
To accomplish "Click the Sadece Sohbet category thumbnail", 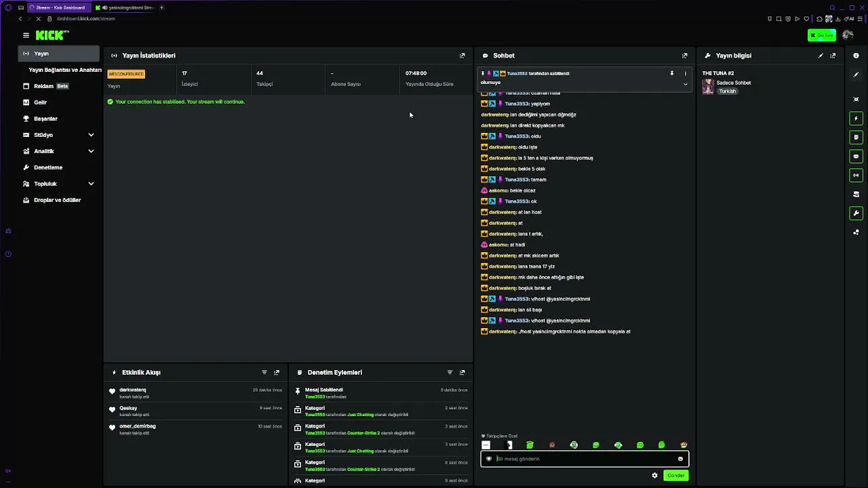I will coord(708,87).
